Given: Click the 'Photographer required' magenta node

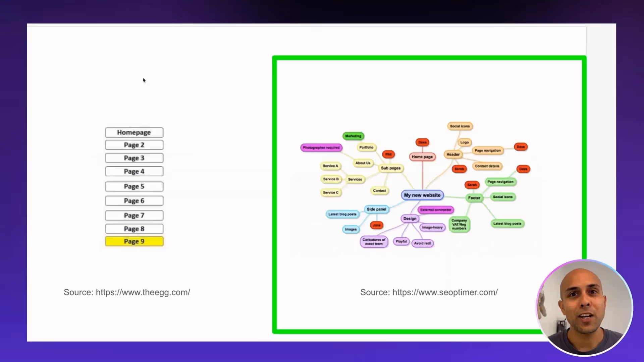Looking at the screenshot, I should tap(321, 147).
